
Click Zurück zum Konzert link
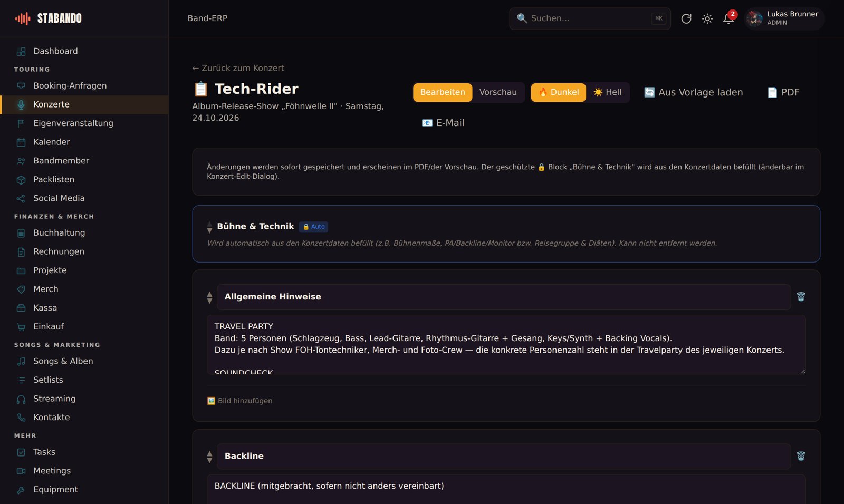point(238,68)
